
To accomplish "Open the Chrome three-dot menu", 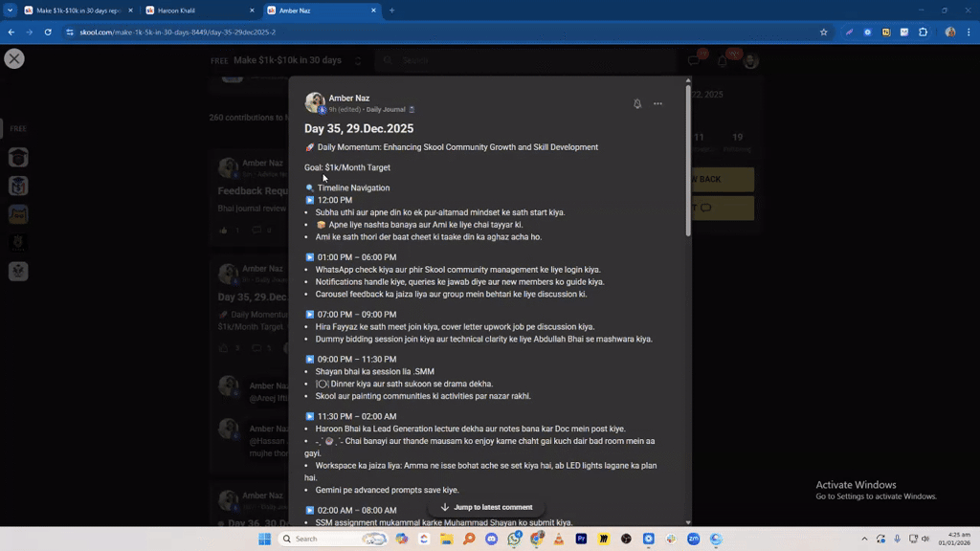I will 969,32.
